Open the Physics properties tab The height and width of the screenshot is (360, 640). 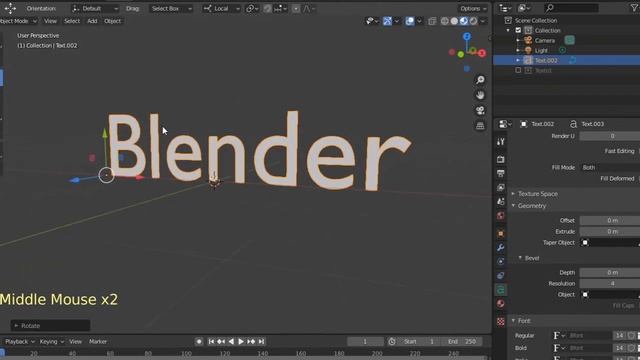pos(500,262)
